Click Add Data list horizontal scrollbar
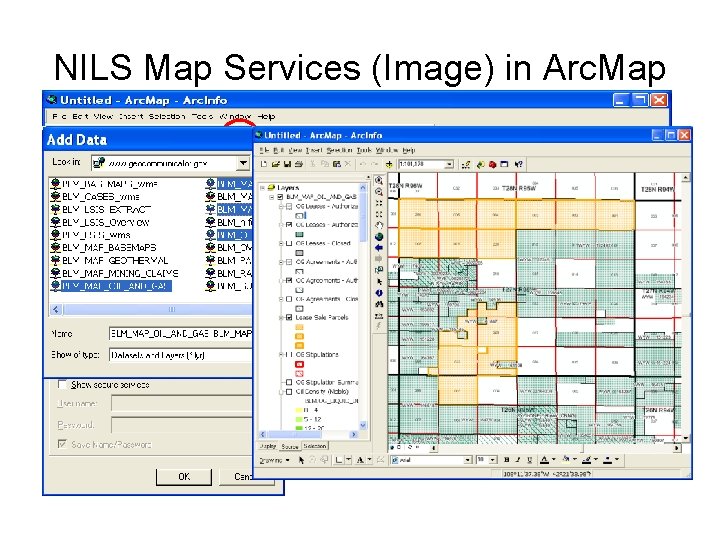This screenshot has height=540, width=720. (x=151, y=309)
